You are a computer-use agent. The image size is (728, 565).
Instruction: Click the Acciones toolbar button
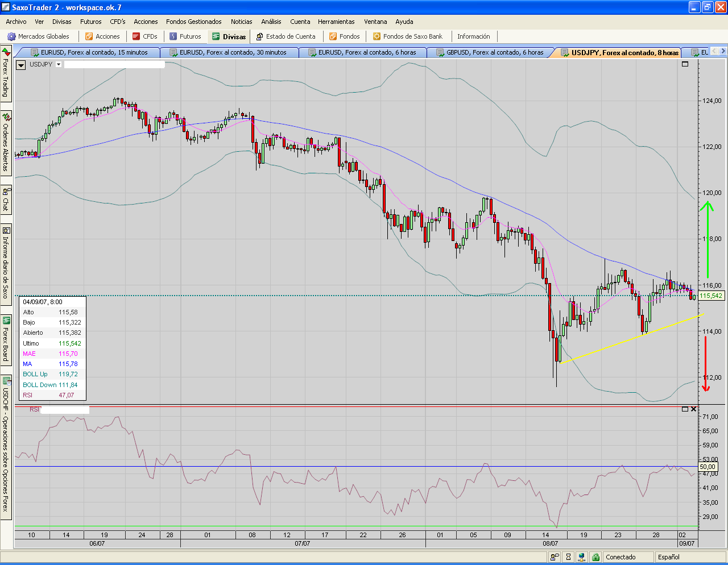tap(102, 36)
